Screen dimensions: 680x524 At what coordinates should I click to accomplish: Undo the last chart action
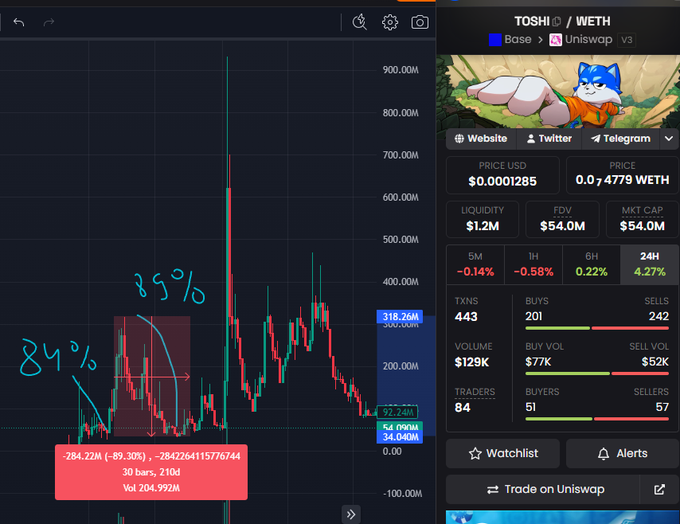click(19, 22)
